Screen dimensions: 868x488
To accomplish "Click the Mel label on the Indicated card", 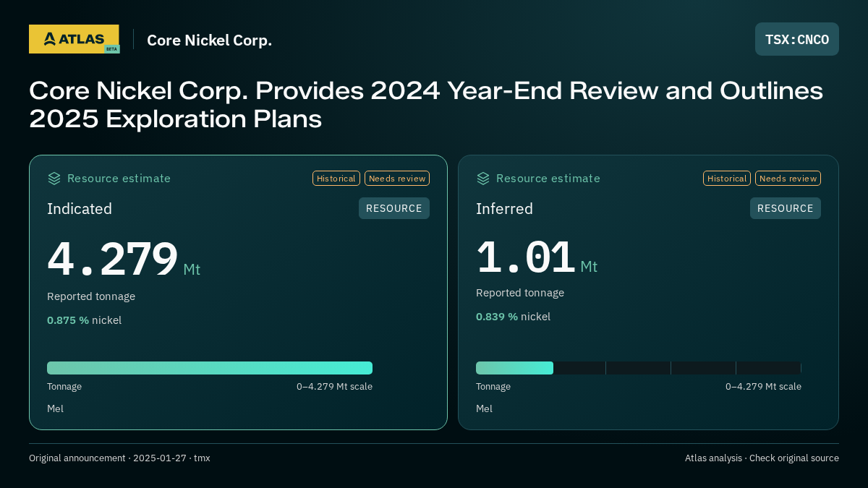I will pyautogui.click(x=55, y=409).
